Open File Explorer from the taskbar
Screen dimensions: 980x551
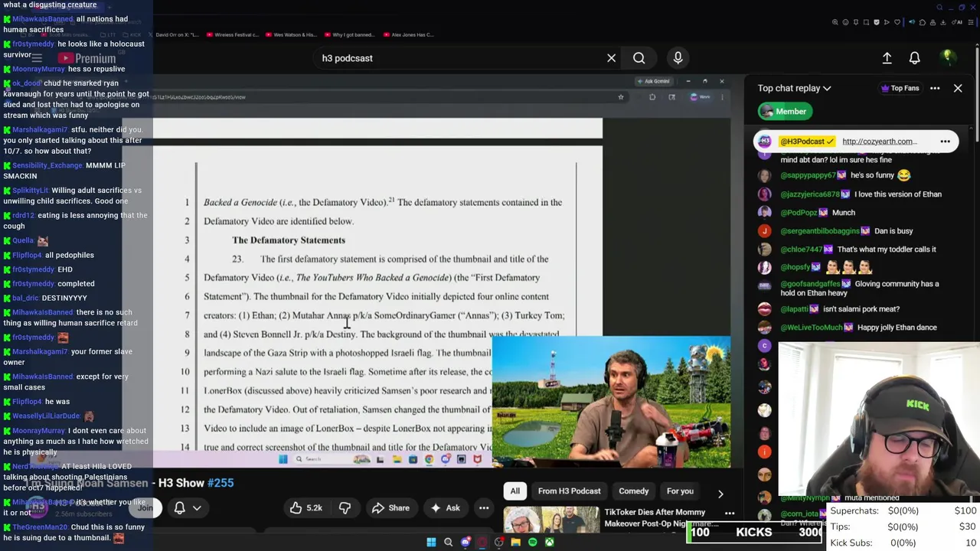pyautogui.click(x=515, y=543)
